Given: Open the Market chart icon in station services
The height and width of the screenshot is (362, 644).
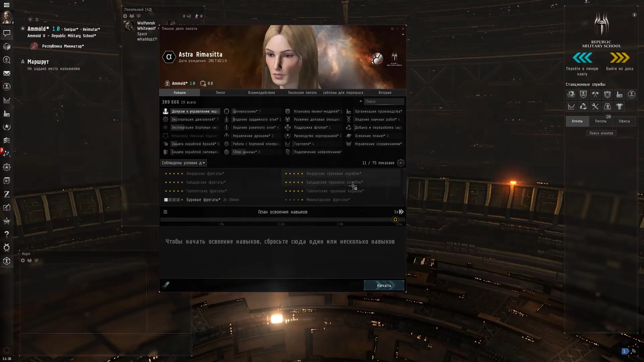Looking at the screenshot, I should (571, 107).
